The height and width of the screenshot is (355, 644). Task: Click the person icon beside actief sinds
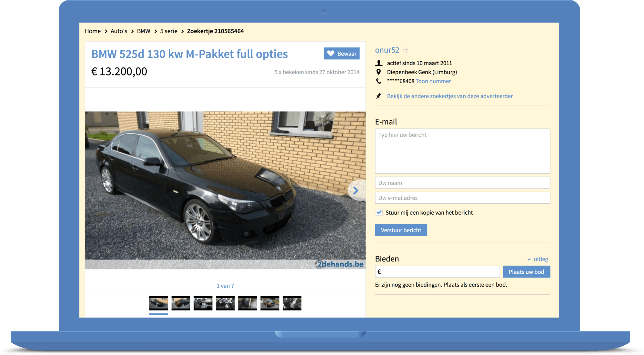[379, 63]
